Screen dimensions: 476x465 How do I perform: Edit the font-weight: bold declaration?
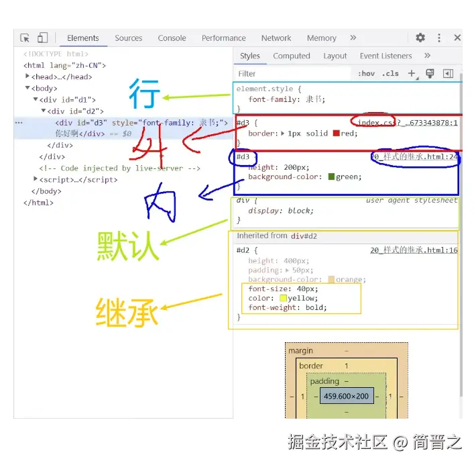tap(288, 307)
